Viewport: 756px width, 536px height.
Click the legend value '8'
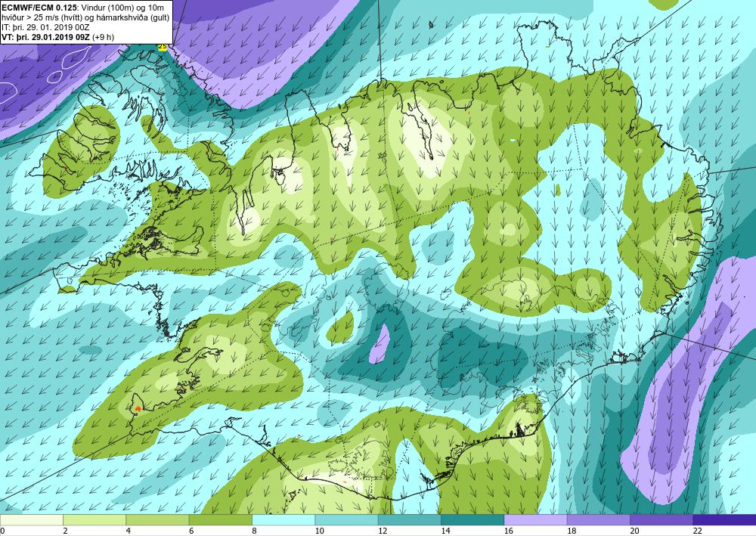coord(254,531)
